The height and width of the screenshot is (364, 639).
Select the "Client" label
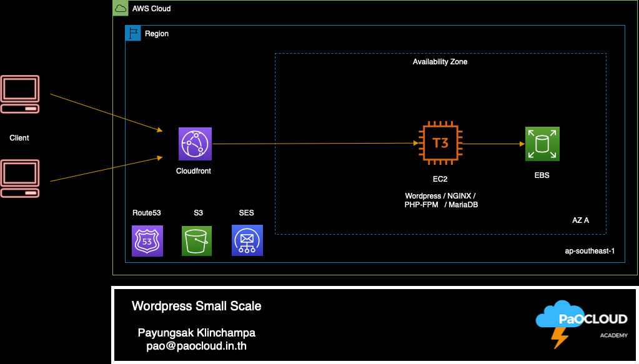coord(19,137)
